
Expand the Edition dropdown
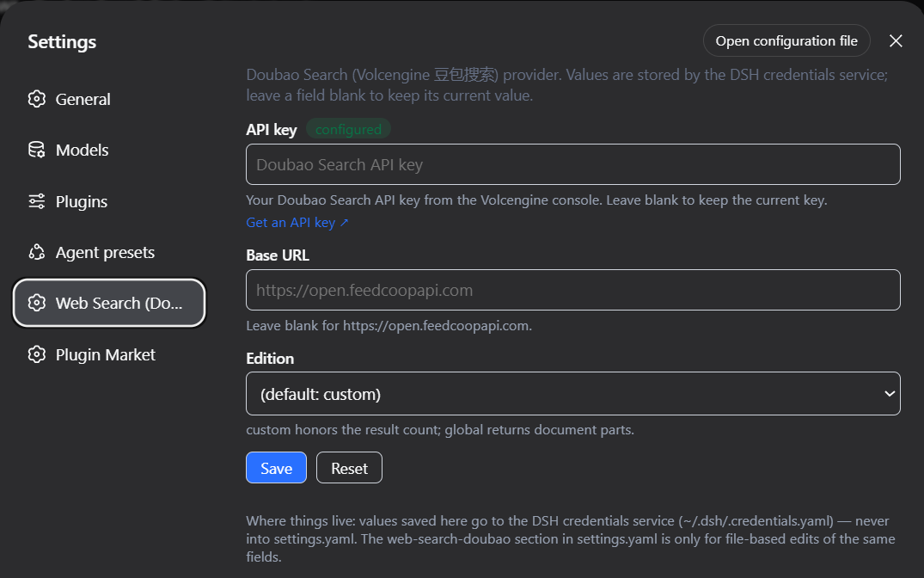pos(572,393)
